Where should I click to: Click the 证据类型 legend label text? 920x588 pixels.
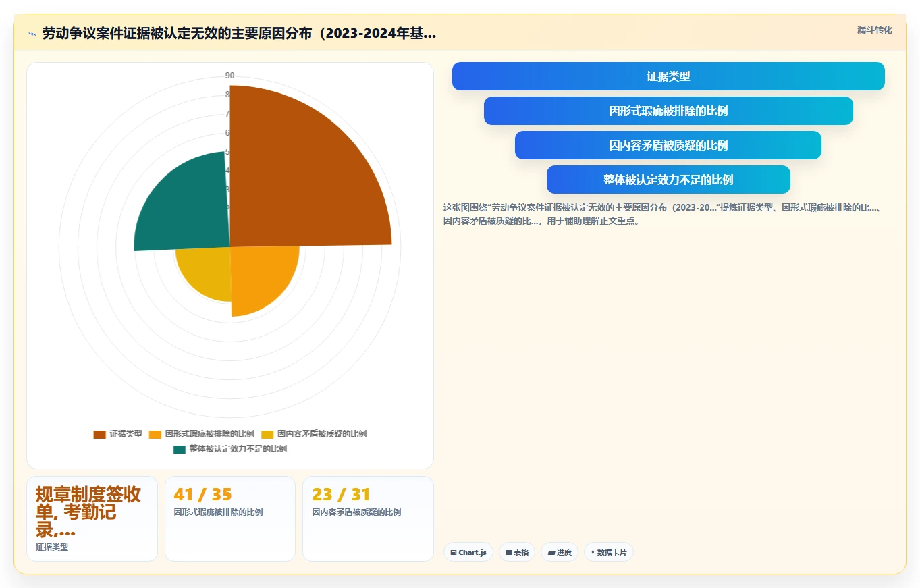pyautogui.click(x=126, y=434)
